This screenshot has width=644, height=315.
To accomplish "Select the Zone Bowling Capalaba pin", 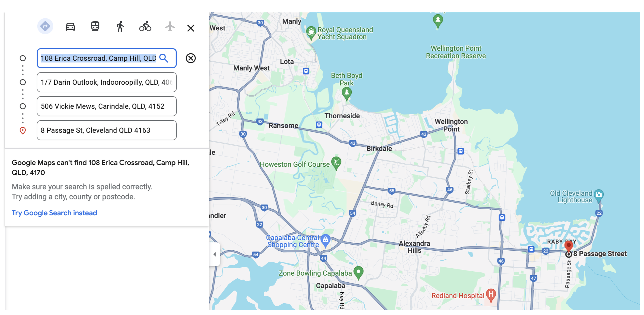I will pos(358,273).
